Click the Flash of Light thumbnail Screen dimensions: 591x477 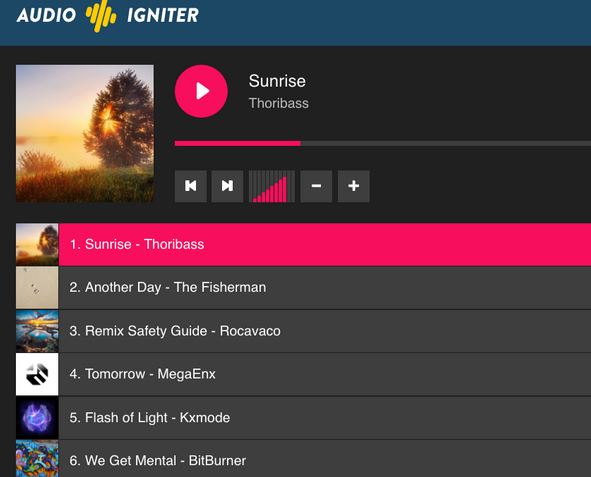click(37, 417)
